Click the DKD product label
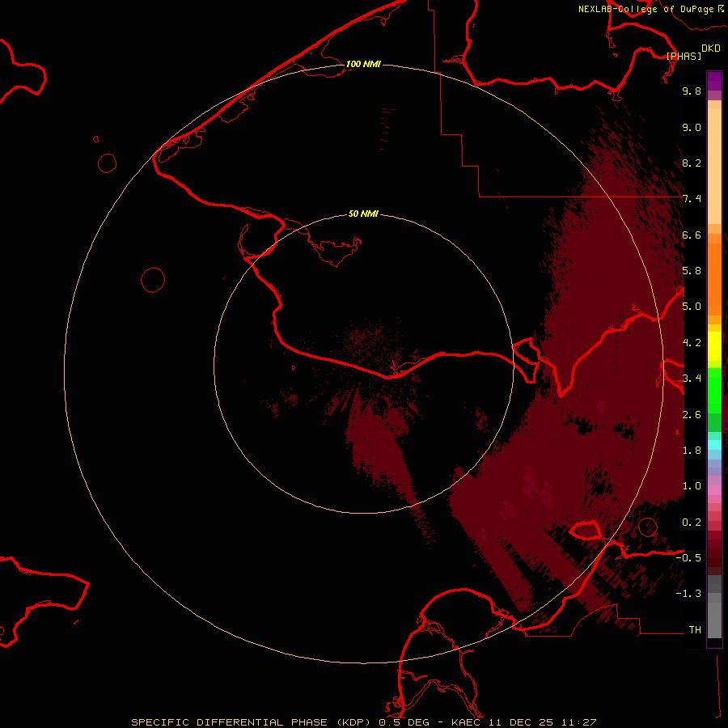728x728 pixels. 711,48
